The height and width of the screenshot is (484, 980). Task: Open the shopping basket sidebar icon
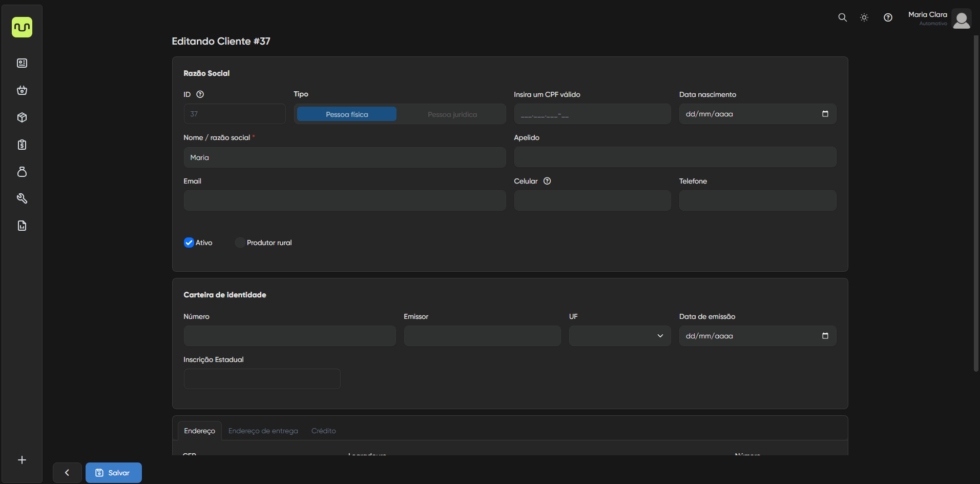pyautogui.click(x=22, y=90)
